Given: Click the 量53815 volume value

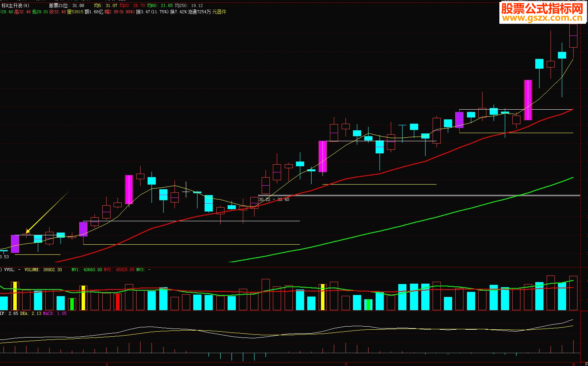Looking at the screenshot, I should [x=75, y=12].
